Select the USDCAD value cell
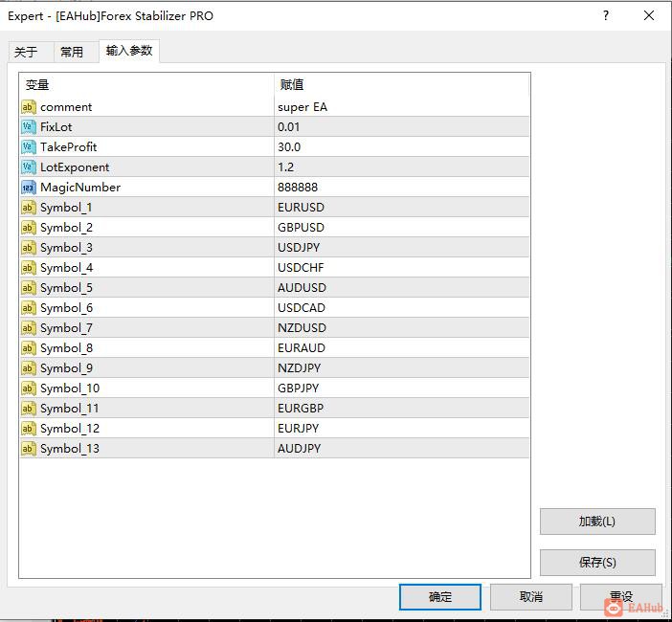 (x=402, y=307)
